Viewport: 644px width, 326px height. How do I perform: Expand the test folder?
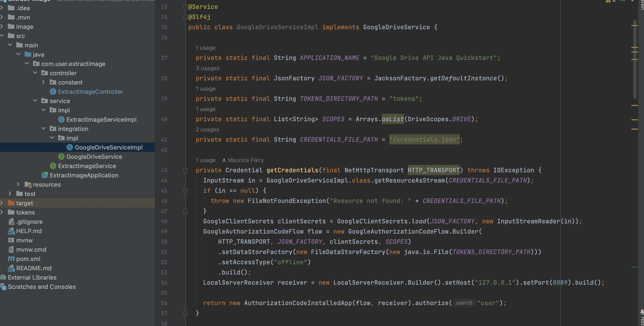click(x=10, y=193)
